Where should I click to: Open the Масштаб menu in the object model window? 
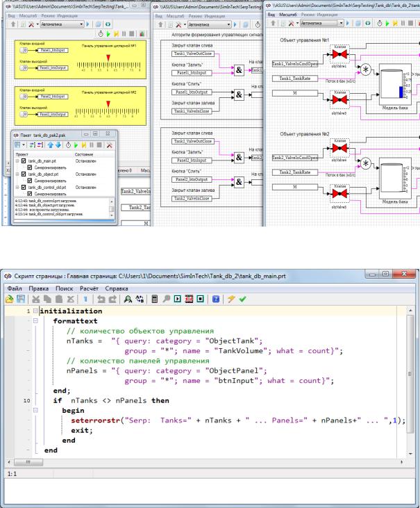[x=288, y=15]
